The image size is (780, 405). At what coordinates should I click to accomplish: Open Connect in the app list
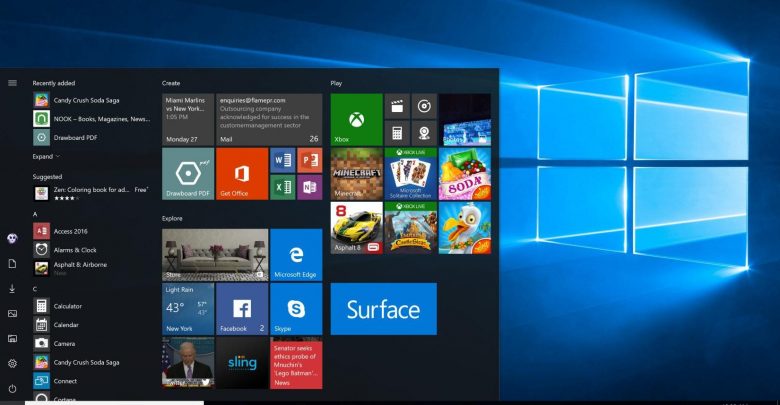91,381
